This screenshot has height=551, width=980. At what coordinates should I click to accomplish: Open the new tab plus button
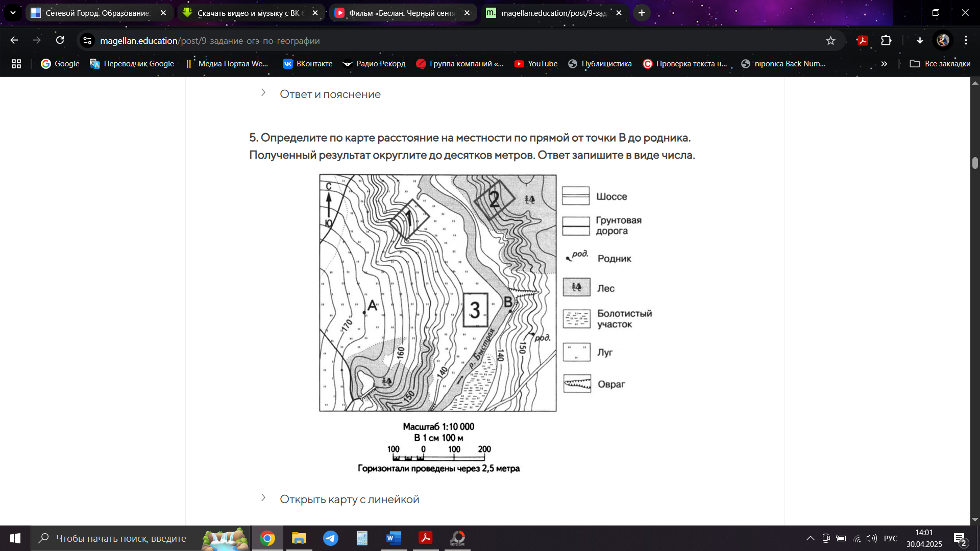(642, 13)
